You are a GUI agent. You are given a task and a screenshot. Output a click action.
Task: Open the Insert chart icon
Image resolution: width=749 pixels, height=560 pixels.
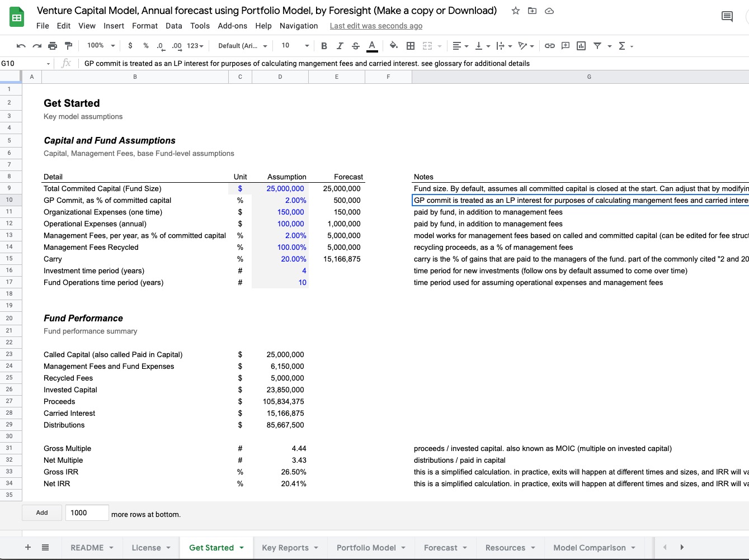point(581,45)
